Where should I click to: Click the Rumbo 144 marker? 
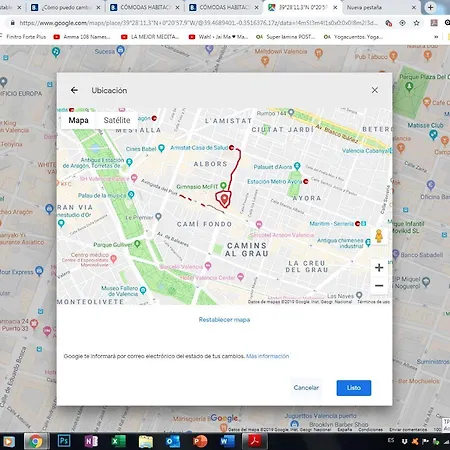click(291, 112)
